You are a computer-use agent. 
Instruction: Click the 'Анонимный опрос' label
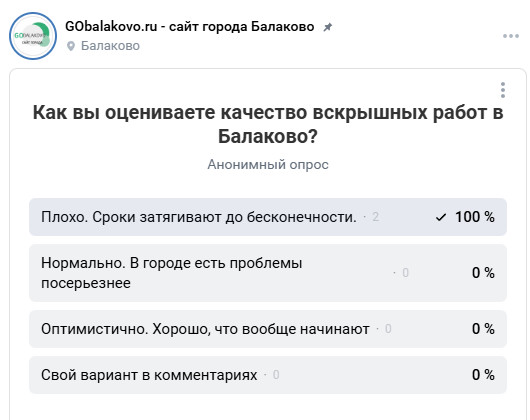click(x=268, y=165)
